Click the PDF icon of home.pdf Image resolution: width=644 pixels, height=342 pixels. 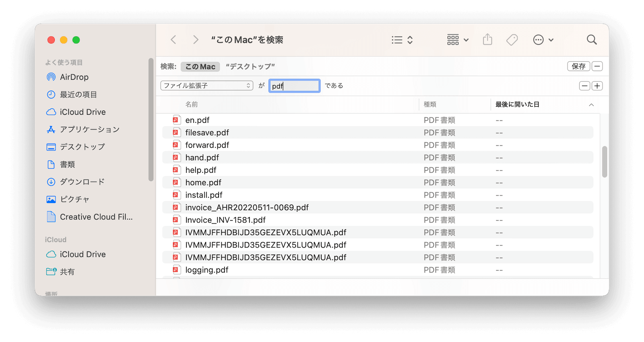point(176,182)
